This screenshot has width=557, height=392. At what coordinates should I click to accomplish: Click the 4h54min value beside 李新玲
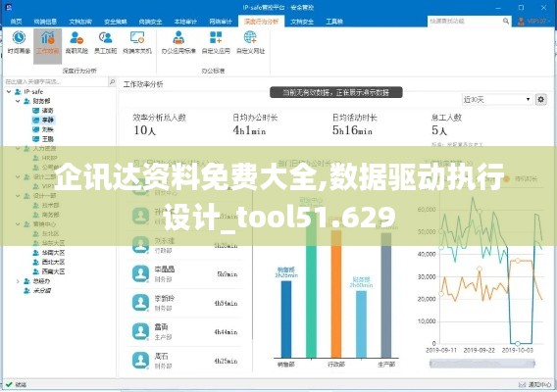click(x=226, y=303)
